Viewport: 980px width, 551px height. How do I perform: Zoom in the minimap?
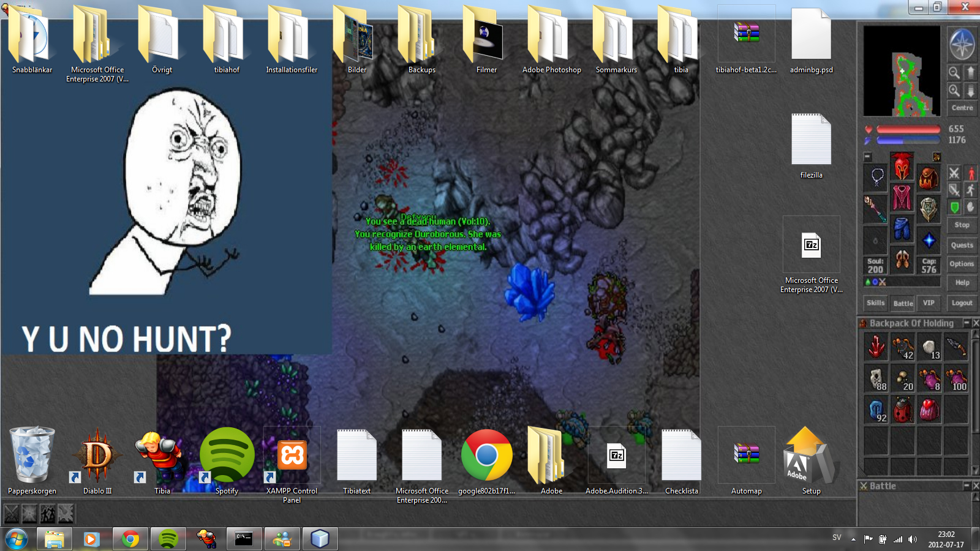[954, 91]
